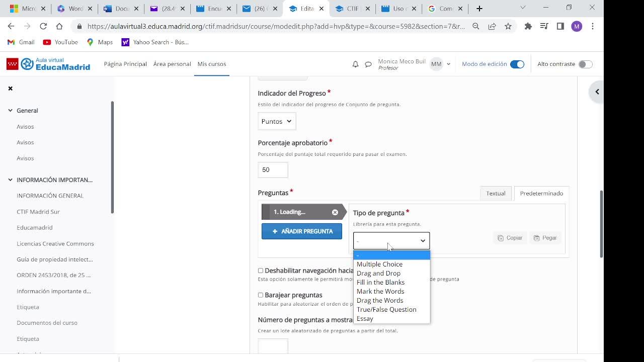Check Barajear preguntas
Viewport: 644px width, 362px height.
click(x=261, y=295)
